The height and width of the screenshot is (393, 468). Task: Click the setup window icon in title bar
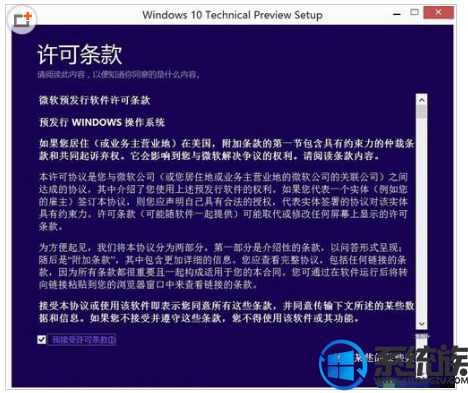pos(22,19)
